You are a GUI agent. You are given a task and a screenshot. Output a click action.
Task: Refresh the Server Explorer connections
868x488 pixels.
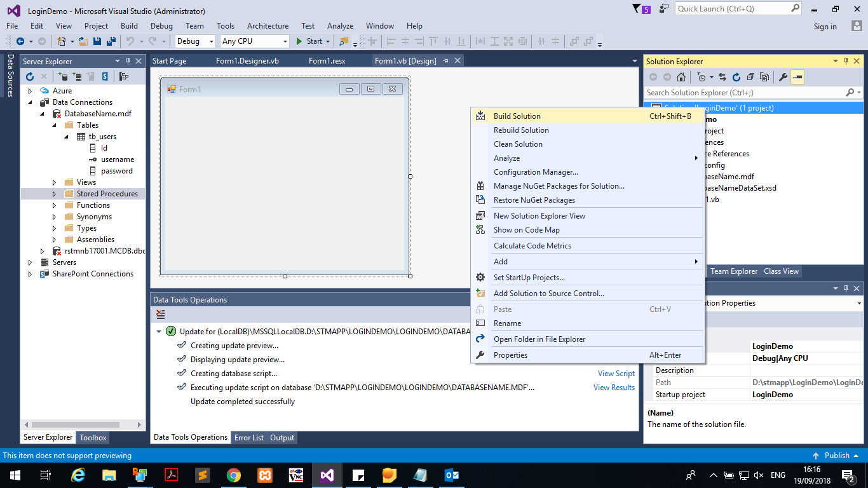[30, 76]
